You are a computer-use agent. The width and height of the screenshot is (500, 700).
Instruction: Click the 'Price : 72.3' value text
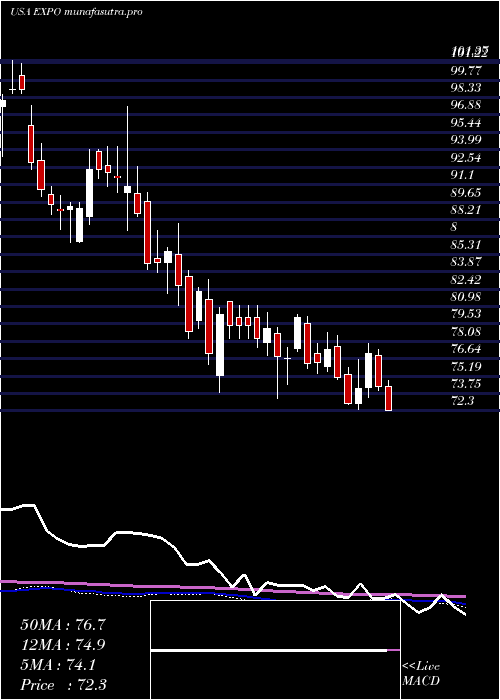(63, 685)
